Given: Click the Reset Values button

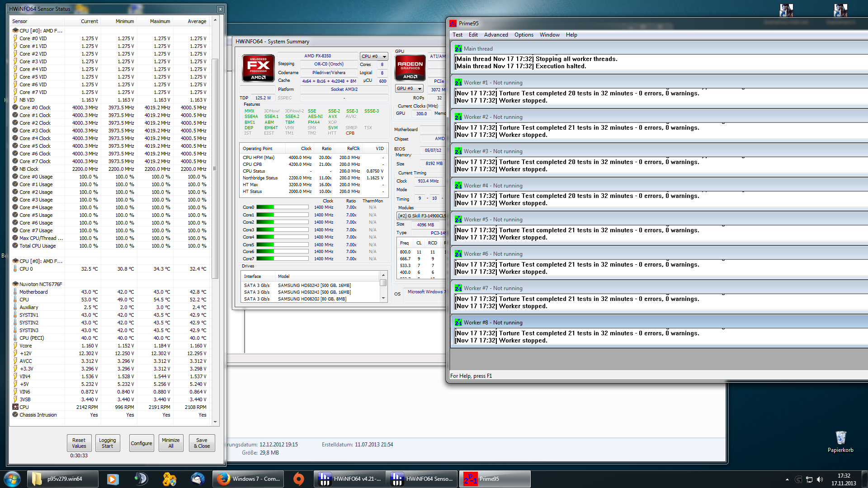Looking at the screenshot, I should click(x=79, y=443).
